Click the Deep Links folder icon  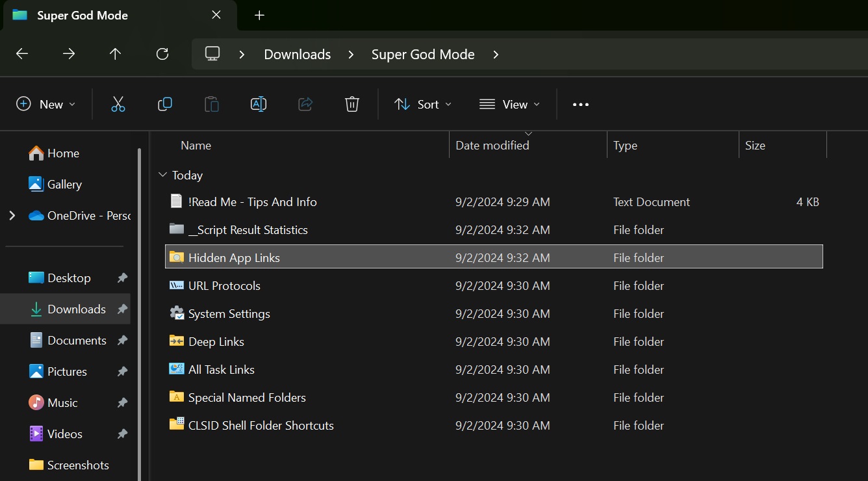[177, 341]
